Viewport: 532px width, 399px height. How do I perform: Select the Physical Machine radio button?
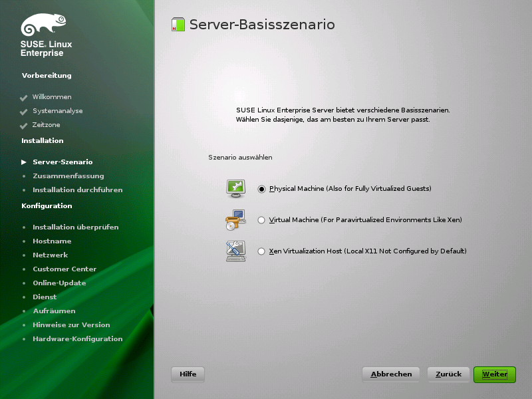261,189
